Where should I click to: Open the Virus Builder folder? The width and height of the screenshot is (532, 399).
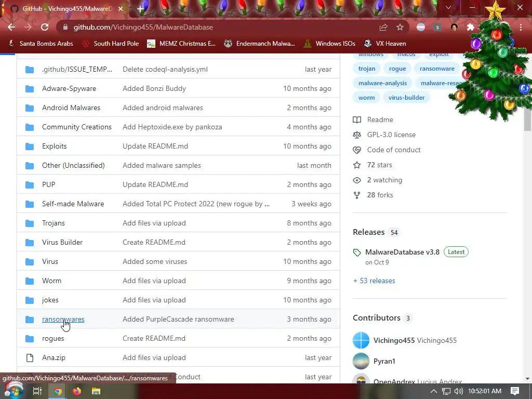(x=62, y=242)
